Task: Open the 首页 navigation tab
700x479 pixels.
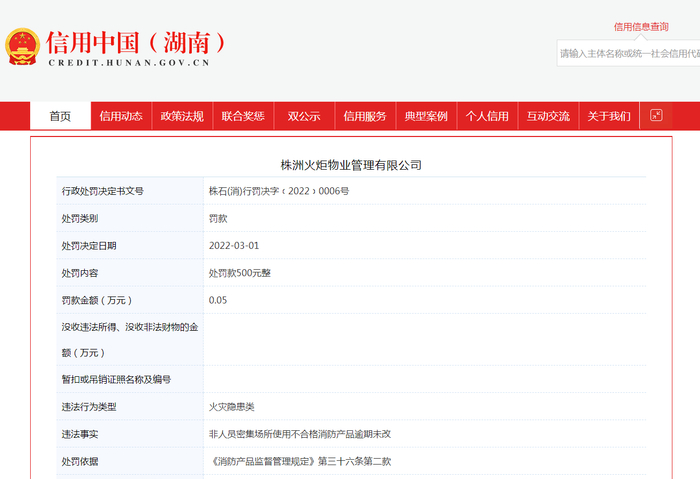Action: [60, 116]
